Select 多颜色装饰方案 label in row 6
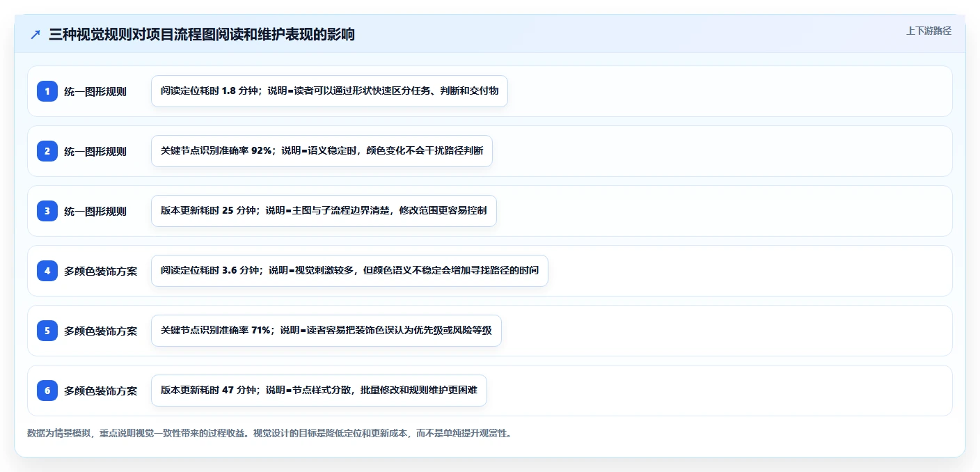Viewport: 980px width, 472px height. [x=100, y=391]
